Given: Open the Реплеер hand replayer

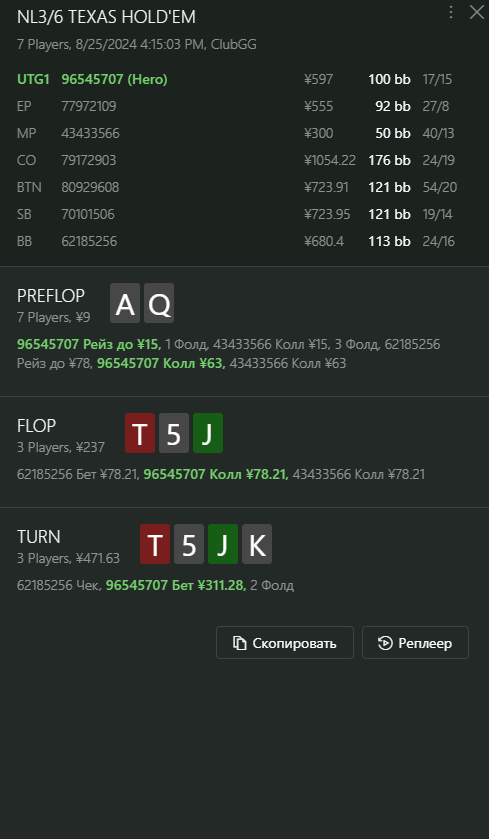Looking at the screenshot, I should coord(415,643).
